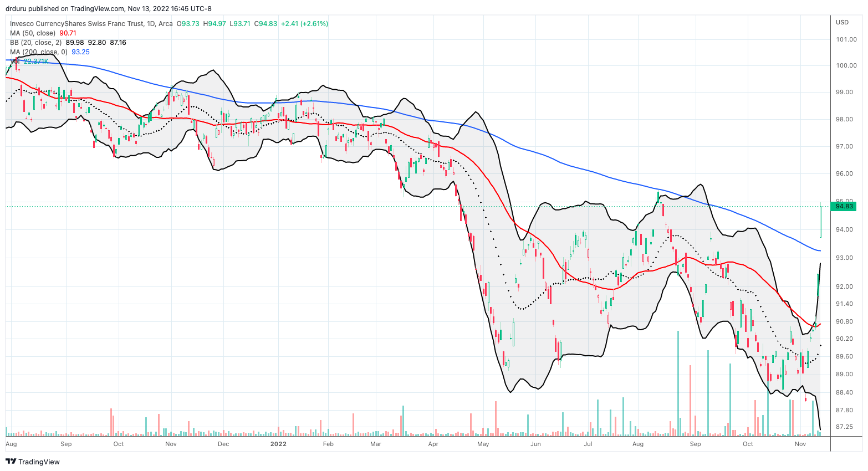This screenshot has height=471, width=868.
Task: Click the 97.00 price axis label
Action: [844, 146]
